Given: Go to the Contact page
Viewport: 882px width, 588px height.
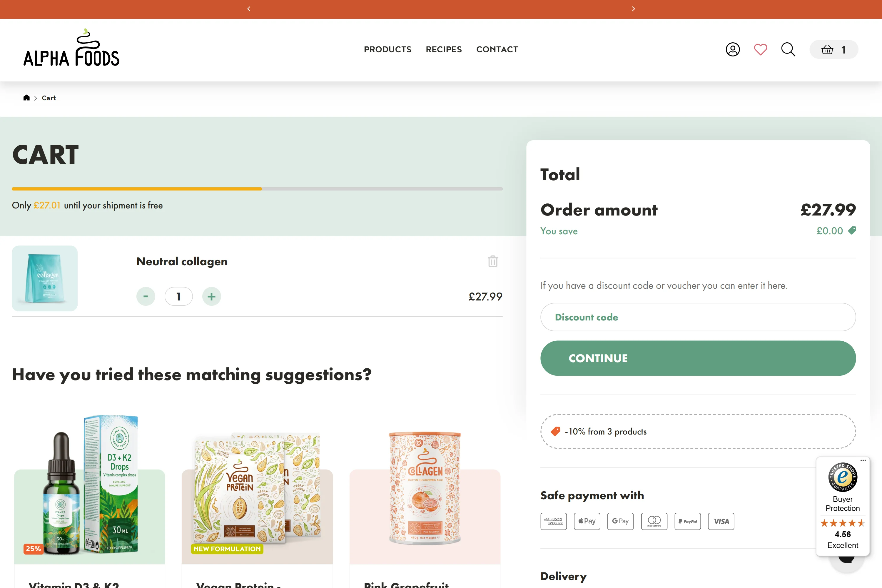Looking at the screenshot, I should (497, 49).
